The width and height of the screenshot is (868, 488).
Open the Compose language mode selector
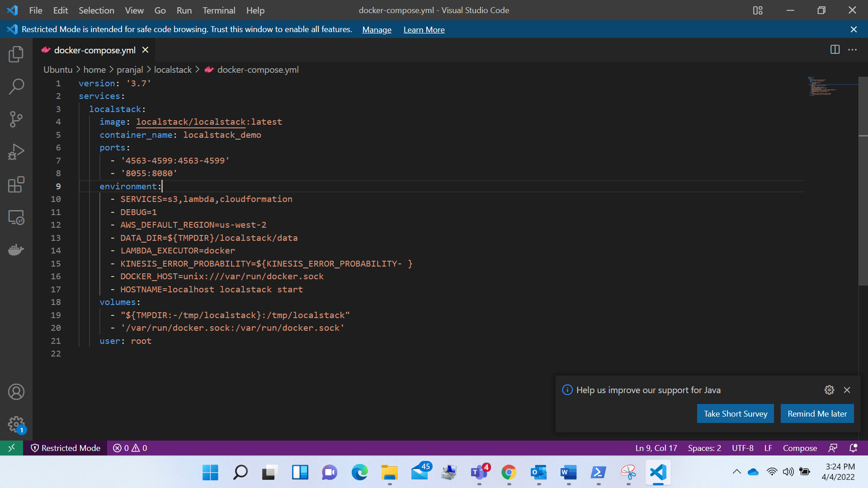[800, 448]
